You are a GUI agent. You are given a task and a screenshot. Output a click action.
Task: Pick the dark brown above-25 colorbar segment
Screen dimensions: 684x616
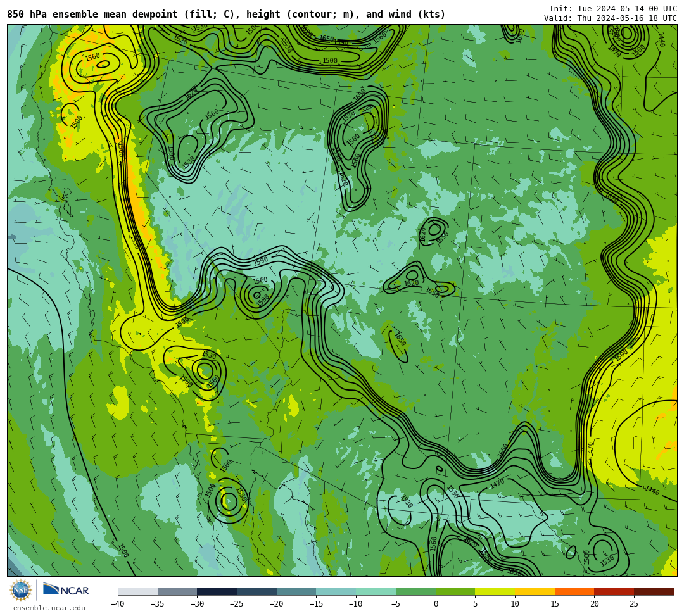pyautogui.click(x=654, y=591)
